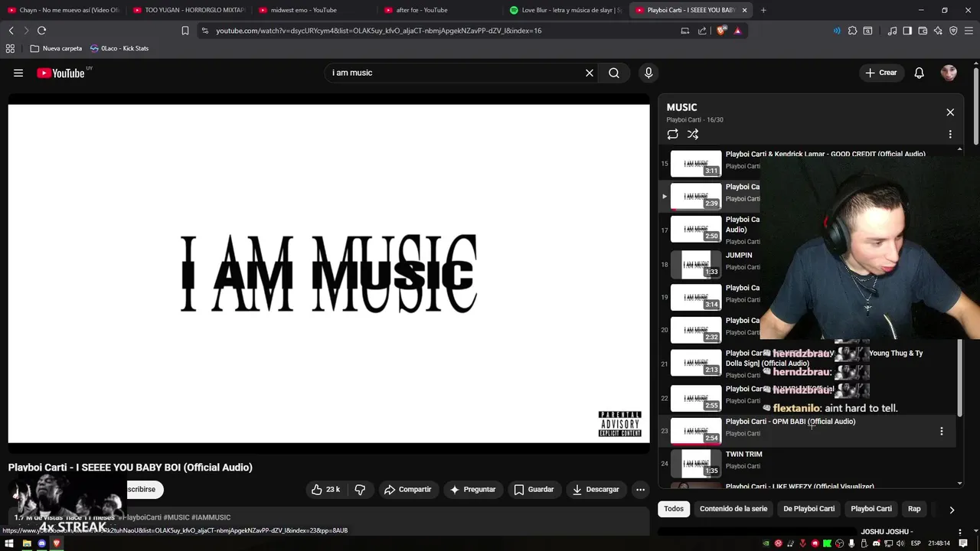Open more video actions menu
This screenshot has width=980, height=551.
pyautogui.click(x=640, y=490)
